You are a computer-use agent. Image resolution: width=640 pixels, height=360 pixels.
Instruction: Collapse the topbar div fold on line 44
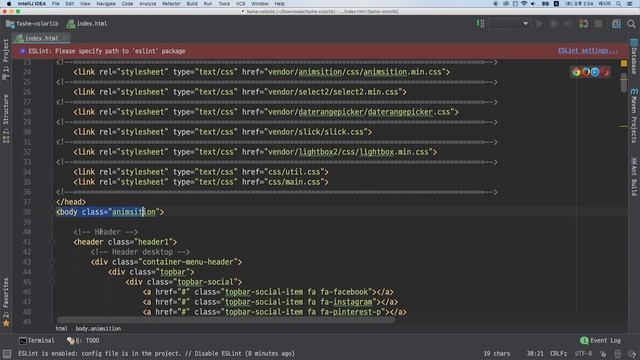pos(52,272)
